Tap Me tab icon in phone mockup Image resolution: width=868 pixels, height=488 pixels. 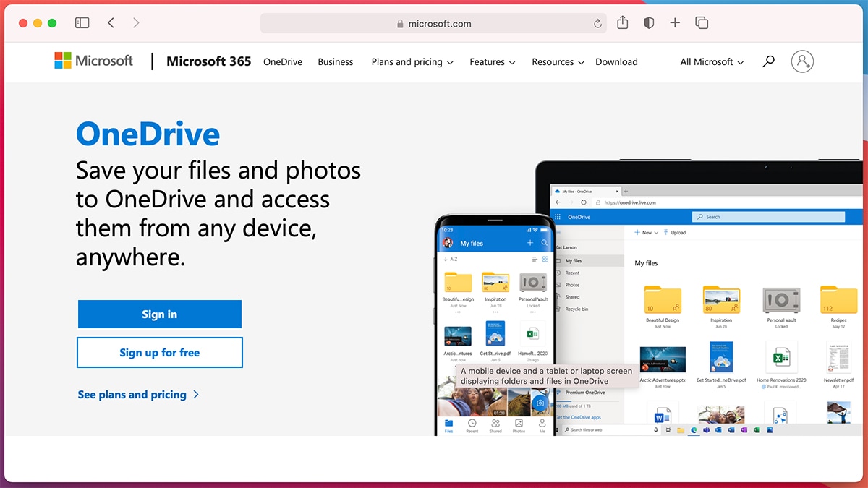(542, 423)
